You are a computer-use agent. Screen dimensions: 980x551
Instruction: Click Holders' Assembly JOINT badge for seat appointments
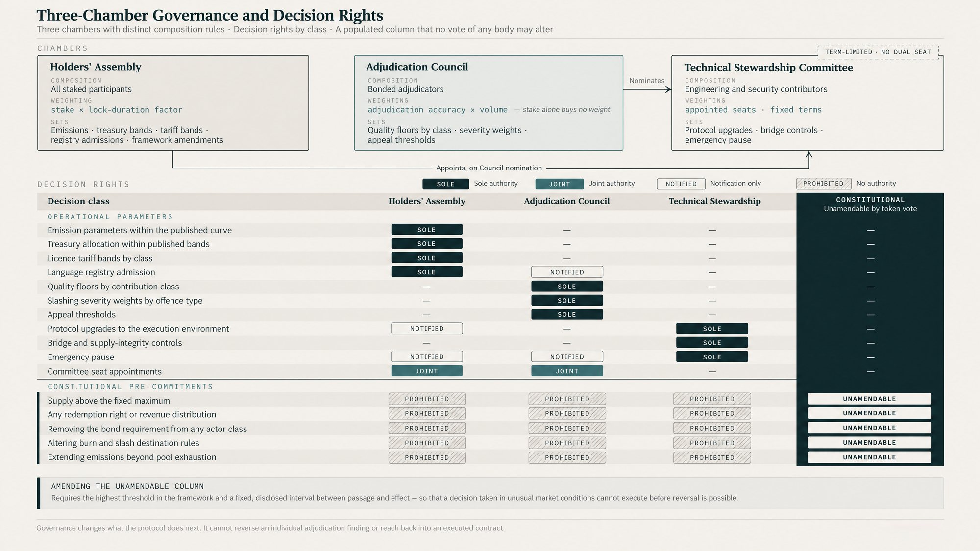tap(427, 371)
